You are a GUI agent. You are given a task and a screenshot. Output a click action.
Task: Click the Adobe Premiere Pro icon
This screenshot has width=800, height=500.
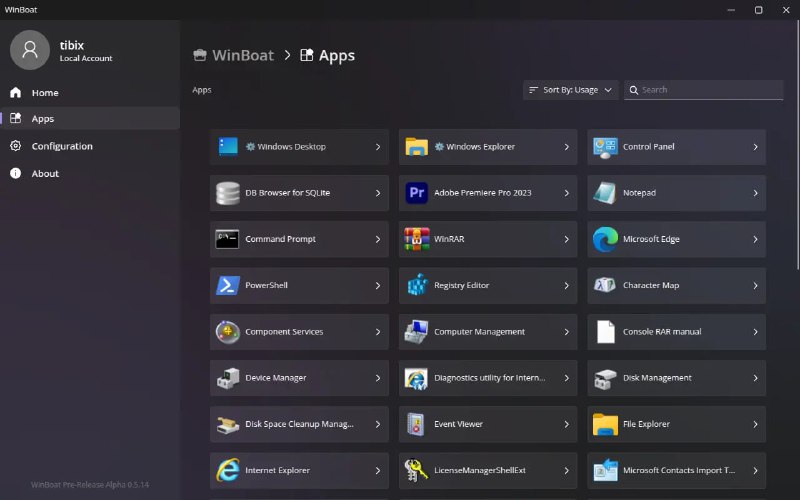(x=416, y=193)
